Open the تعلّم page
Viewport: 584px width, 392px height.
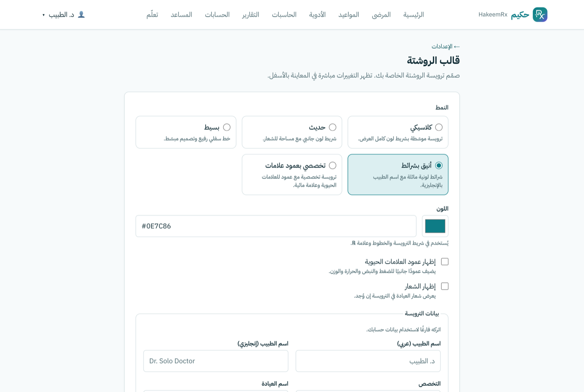(152, 15)
